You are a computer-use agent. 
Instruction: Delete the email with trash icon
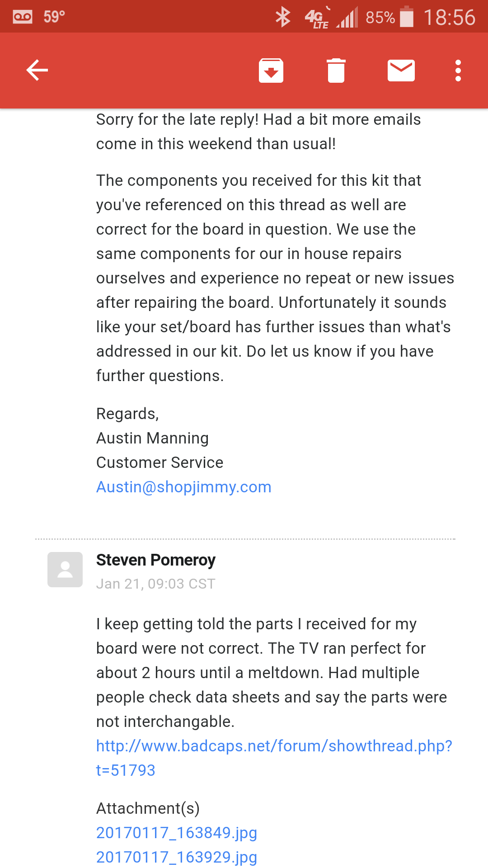(336, 71)
